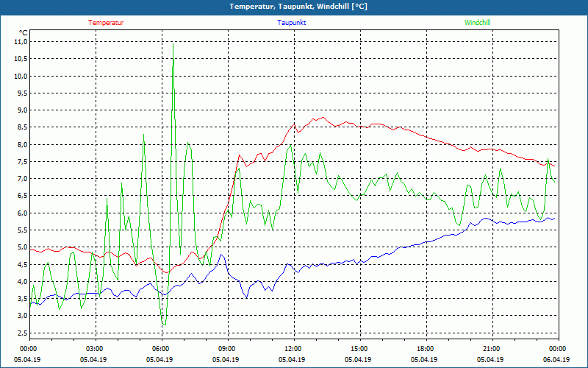Screen dimensions: 588x368
Task: Click the 06:00 time axis label
Action: pyautogui.click(x=159, y=349)
